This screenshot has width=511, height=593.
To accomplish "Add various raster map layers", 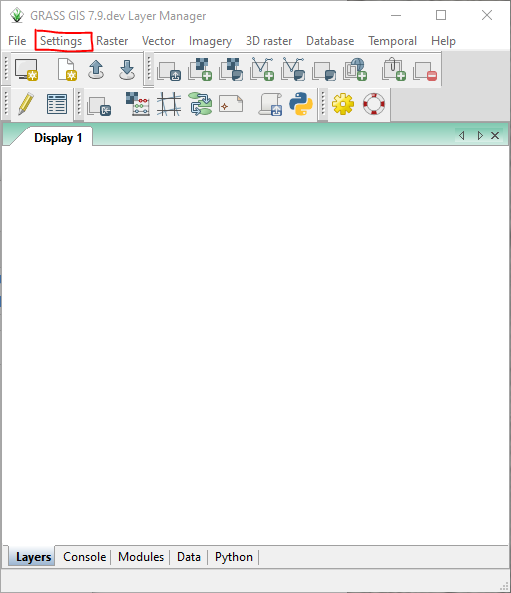I will click(231, 69).
